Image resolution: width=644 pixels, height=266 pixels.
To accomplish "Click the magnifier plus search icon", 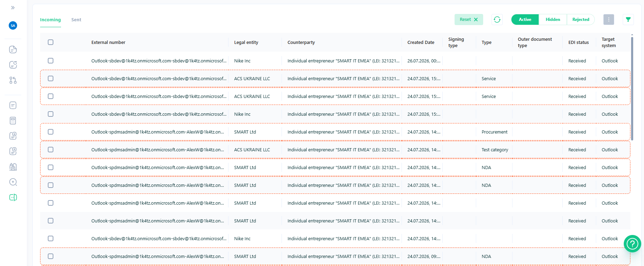I will click(13, 182).
